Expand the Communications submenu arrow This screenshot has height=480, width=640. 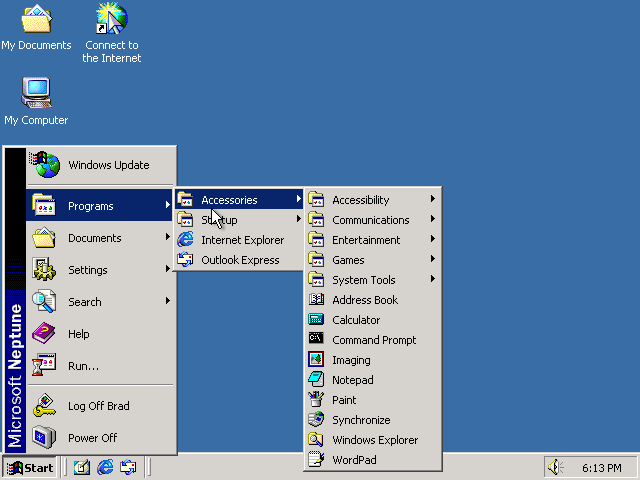433,219
